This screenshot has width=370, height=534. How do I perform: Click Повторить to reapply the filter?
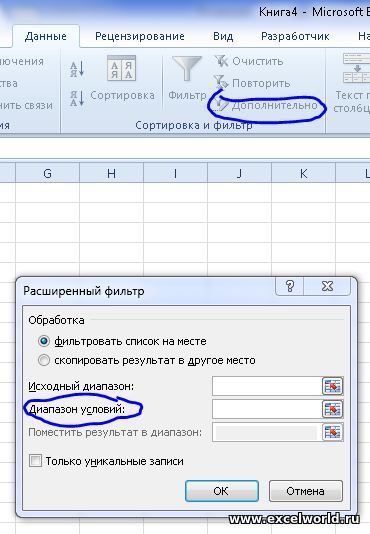coord(252,83)
